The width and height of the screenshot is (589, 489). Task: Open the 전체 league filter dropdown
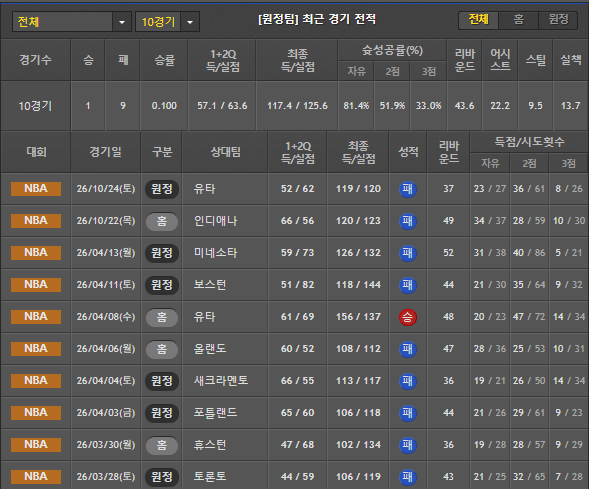click(x=71, y=22)
